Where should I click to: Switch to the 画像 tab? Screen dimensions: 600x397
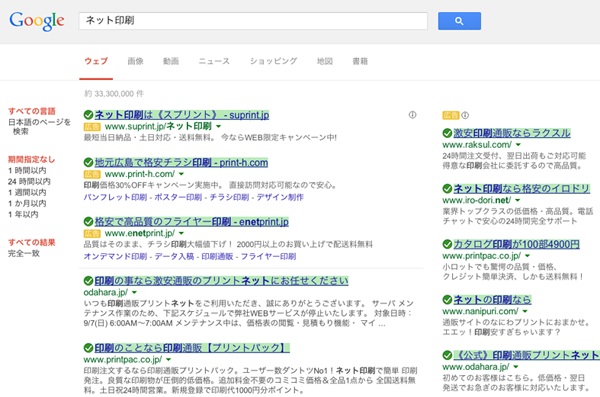coord(135,61)
